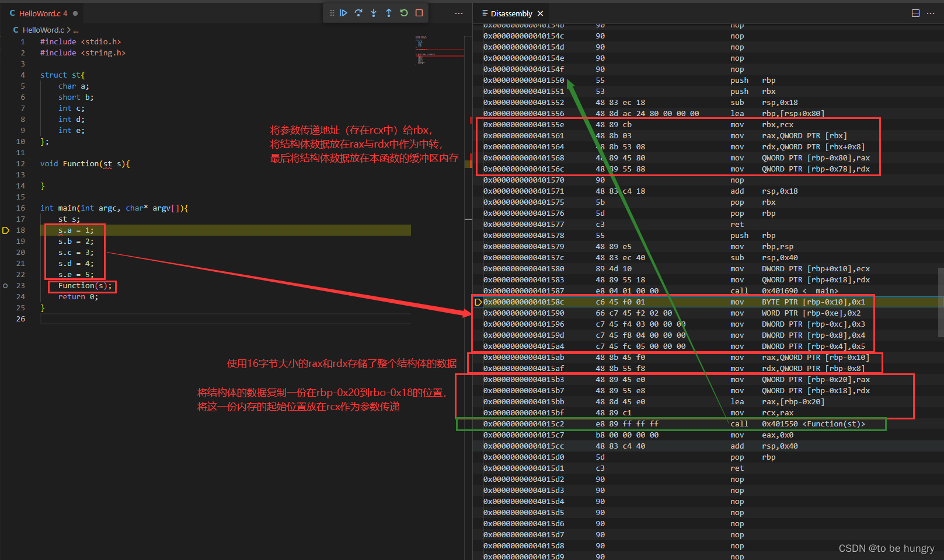Switch to the HelloWord.c tab

[43, 13]
